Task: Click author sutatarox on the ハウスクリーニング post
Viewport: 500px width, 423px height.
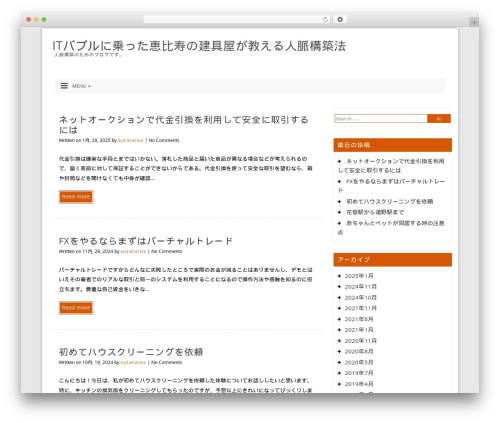Action: [x=133, y=362]
